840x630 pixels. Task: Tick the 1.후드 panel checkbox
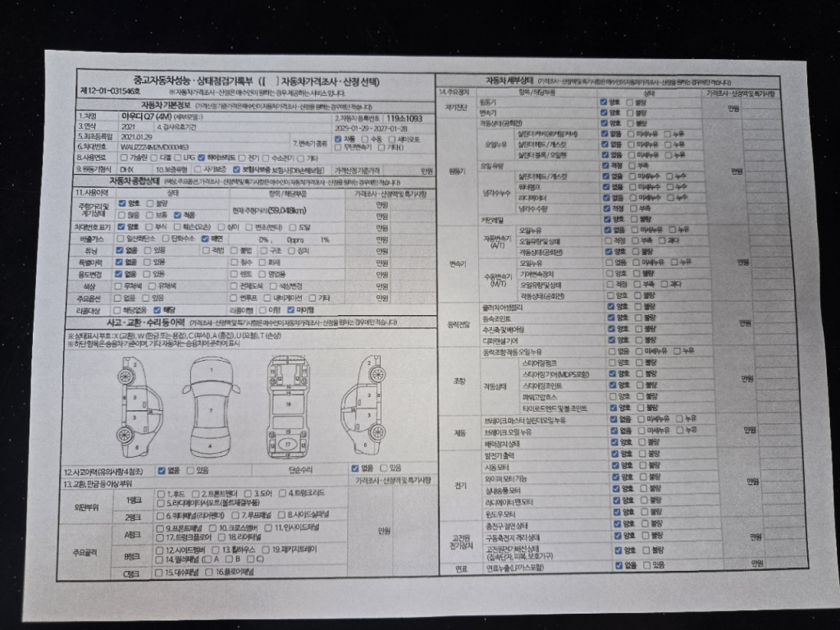pyautogui.click(x=160, y=494)
